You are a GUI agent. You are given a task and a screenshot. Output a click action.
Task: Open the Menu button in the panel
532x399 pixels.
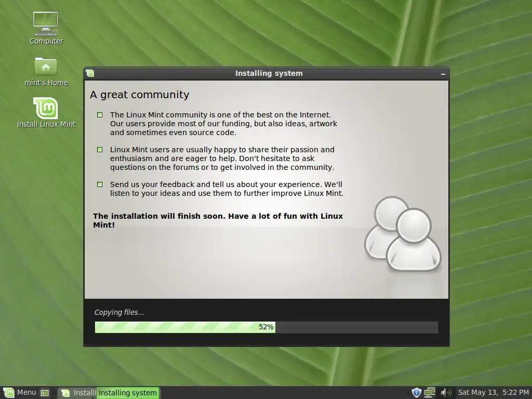click(x=19, y=393)
